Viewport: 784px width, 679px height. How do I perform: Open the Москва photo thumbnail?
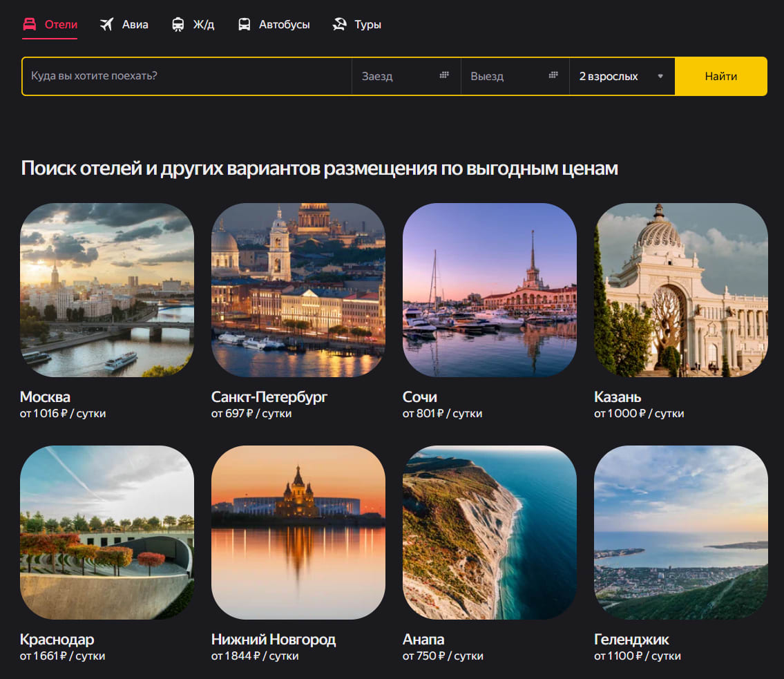(x=107, y=290)
